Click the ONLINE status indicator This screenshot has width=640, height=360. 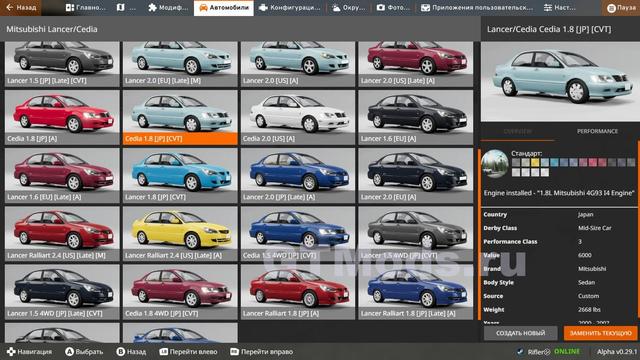click(x=567, y=351)
